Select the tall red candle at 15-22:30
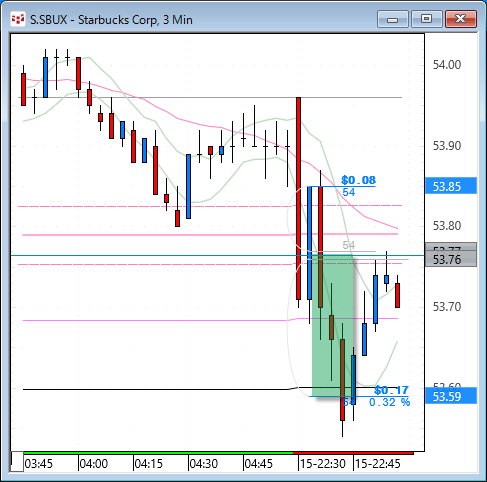487x482 pixels. pos(298,199)
